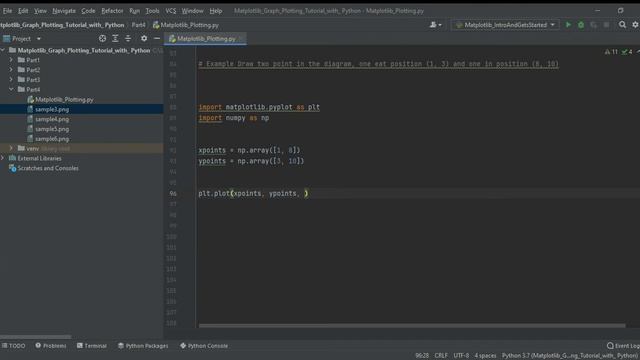Viewport: 640px width, 360px height.
Task: Hide the Project panel with the minus icon
Action: (x=157, y=38)
